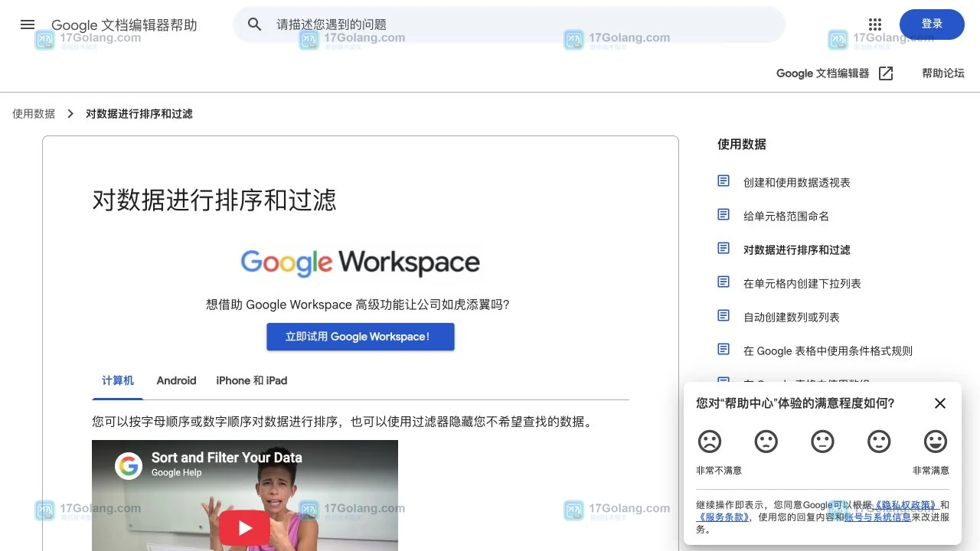The image size is (980, 551).
Task: Open 给单元格范围命名 article
Action: click(x=786, y=216)
